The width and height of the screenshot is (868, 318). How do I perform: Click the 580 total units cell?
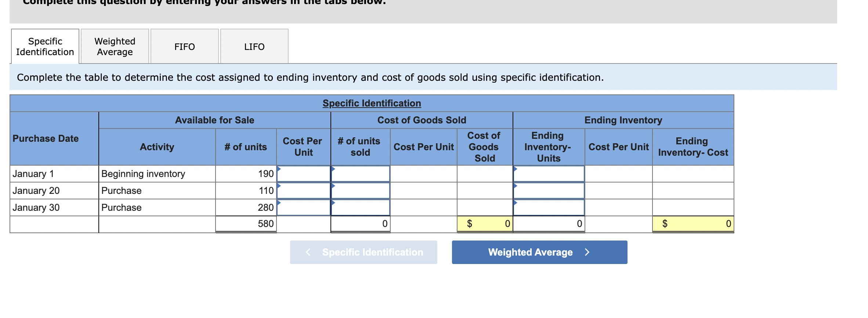pyautogui.click(x=246, y=224)
